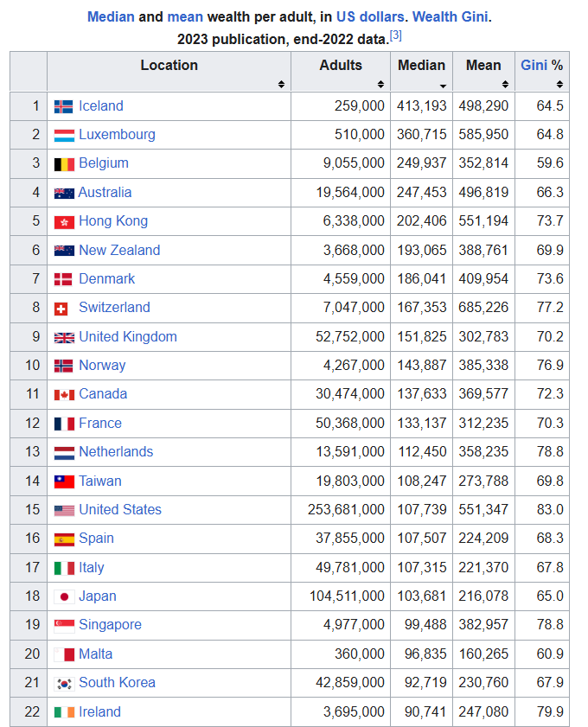This screenshot has width=588, height=727.
Task: Open the France country link
Action: coord(100,424)
